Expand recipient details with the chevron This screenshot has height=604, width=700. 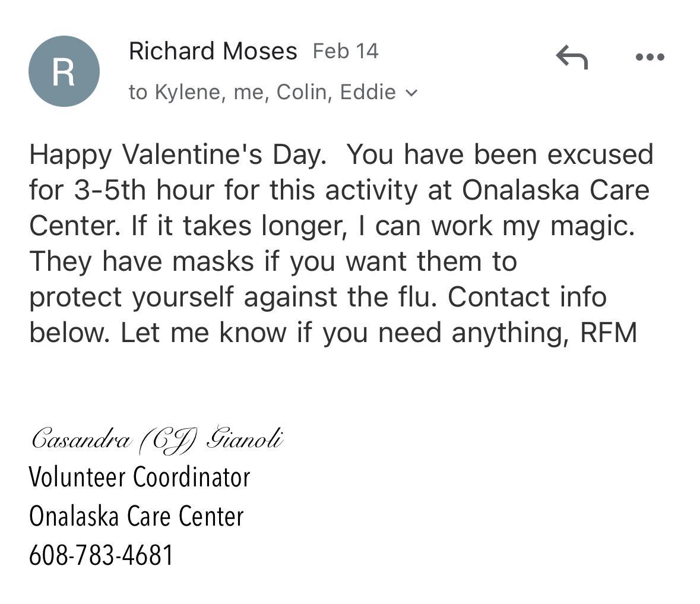pos(411,93)
